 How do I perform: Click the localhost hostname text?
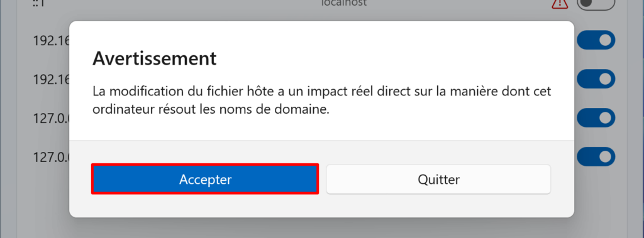344,3
